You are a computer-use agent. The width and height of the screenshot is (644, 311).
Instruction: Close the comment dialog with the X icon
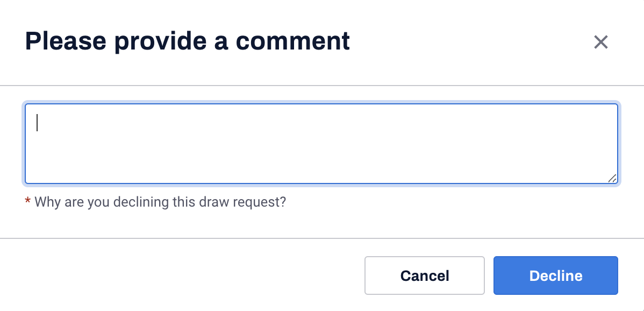click(600, 42)
